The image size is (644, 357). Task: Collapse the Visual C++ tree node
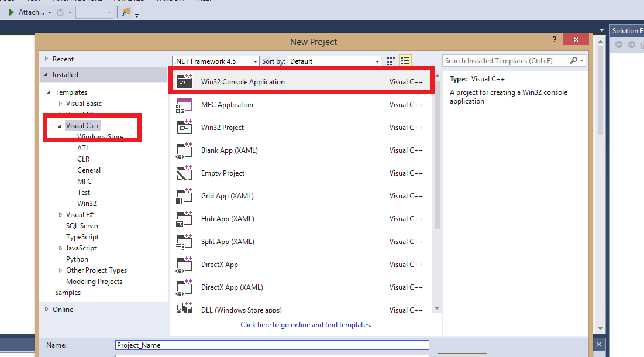(x=60, y=126)
